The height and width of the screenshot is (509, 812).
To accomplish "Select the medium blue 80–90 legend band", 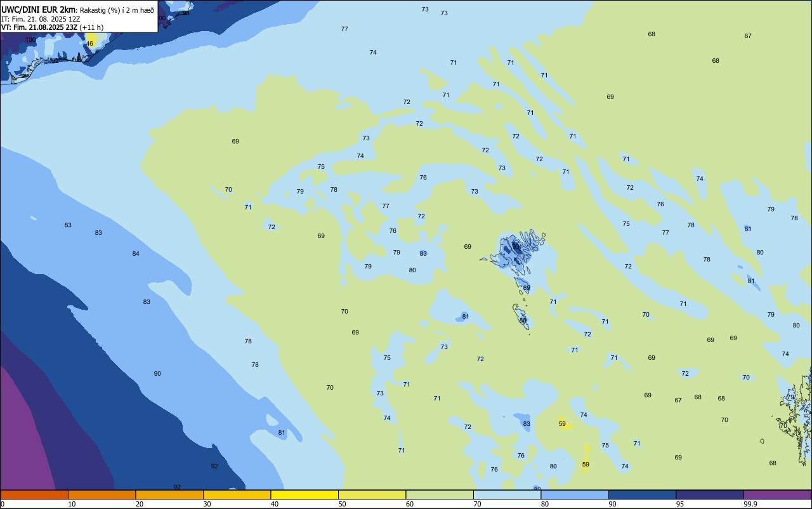I will pyautogui.click(x=575, y=494).
